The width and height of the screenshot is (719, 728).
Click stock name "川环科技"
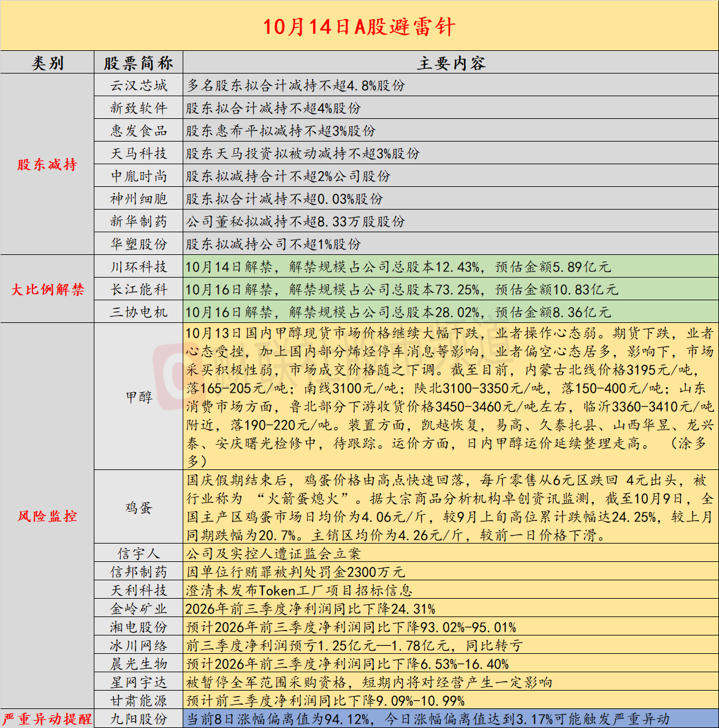(139, 267)
